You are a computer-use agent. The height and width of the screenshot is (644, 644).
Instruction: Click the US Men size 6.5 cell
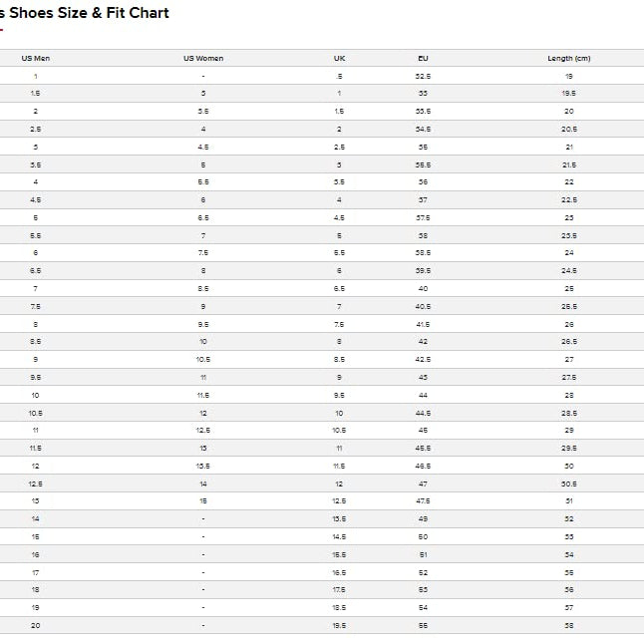click(36, 270)
